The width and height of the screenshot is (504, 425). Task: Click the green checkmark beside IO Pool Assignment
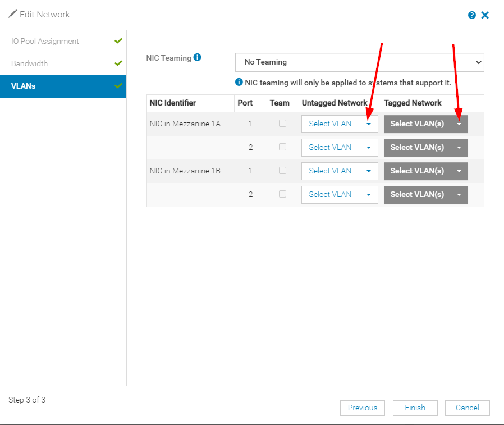tap(118, 40)
